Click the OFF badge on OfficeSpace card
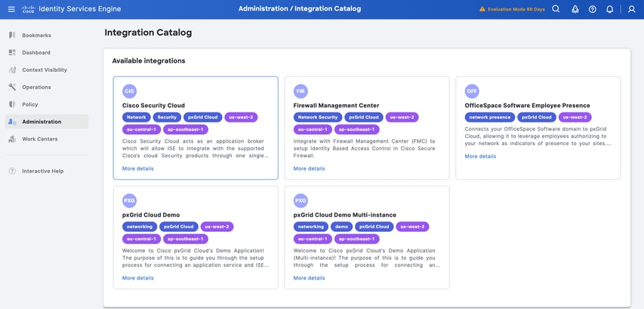 (x=472, y=91)
